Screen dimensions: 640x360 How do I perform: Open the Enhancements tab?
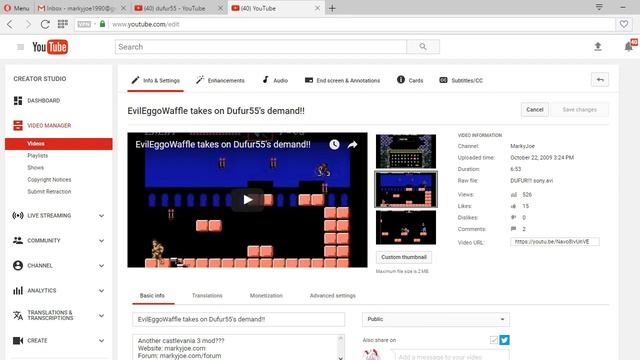point(220,80)
